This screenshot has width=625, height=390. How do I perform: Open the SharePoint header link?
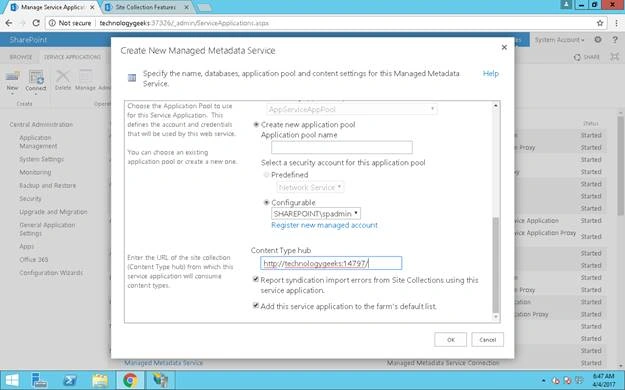28,39
